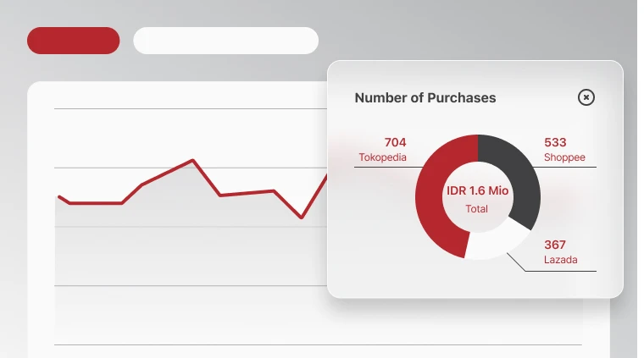Open the Shoppee label
Viewport: 644px width, 358px height.
click(564, 157)
